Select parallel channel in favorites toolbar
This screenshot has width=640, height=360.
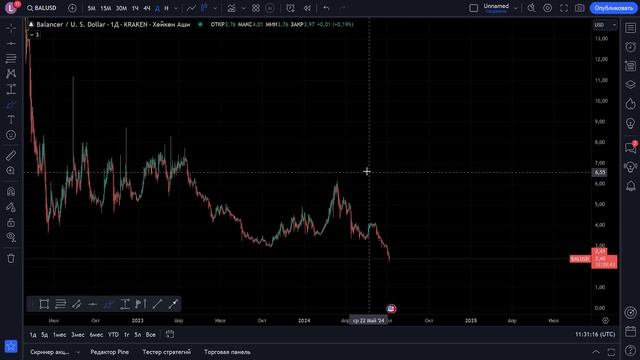[x=76, y=304]
